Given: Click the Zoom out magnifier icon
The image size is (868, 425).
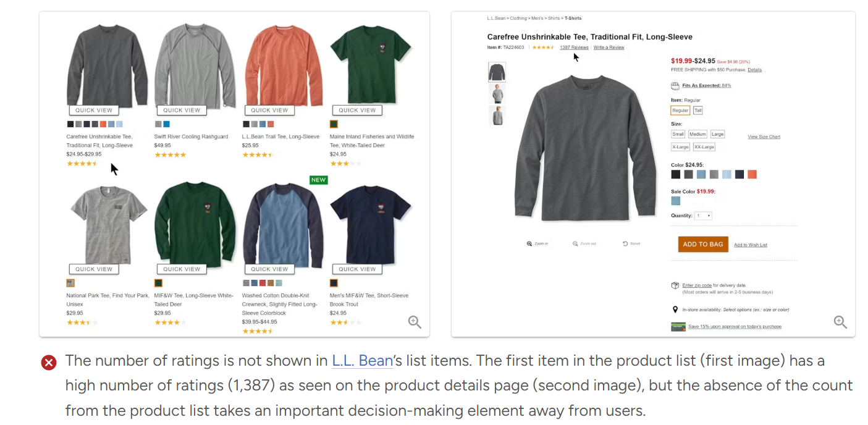Looking at the screenshot, I should click(x=574, y=243).
